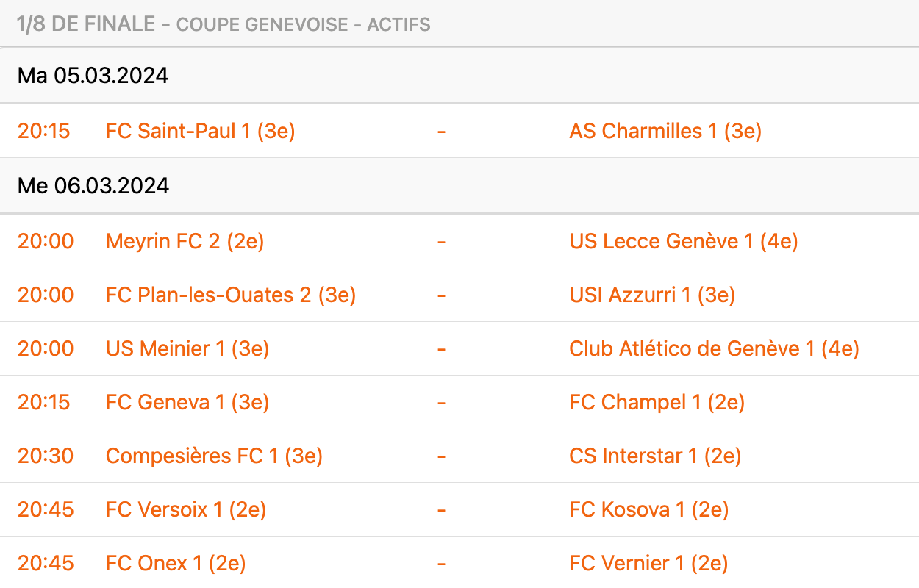Click the score dash of Meyrin–Lecce match
The image size is (919, 588).
point(441,241)
